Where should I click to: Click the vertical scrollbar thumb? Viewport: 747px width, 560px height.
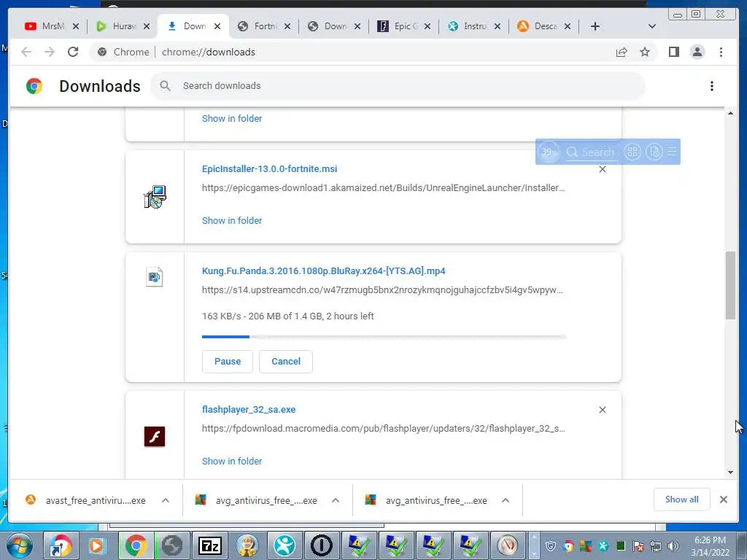click(730, 286)
